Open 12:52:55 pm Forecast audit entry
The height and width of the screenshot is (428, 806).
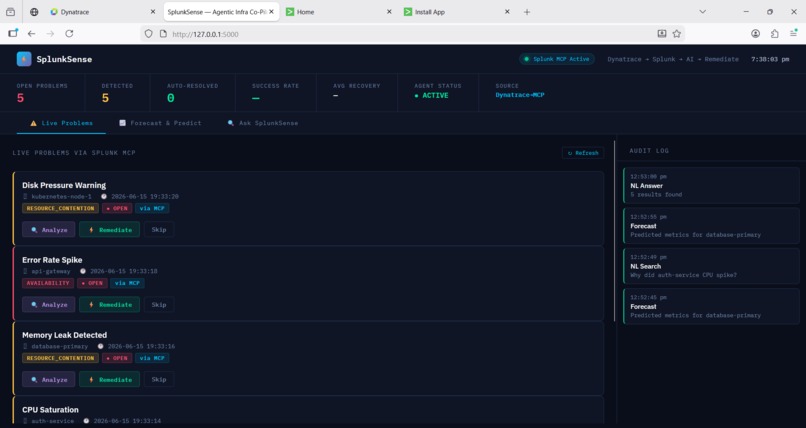point(711,226)
